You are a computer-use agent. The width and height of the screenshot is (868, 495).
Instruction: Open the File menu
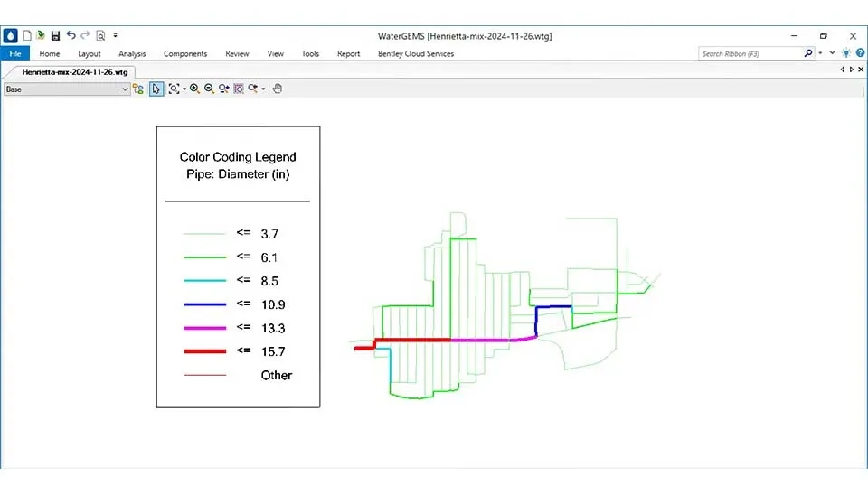pyautogui.click(x=14, y=54)
